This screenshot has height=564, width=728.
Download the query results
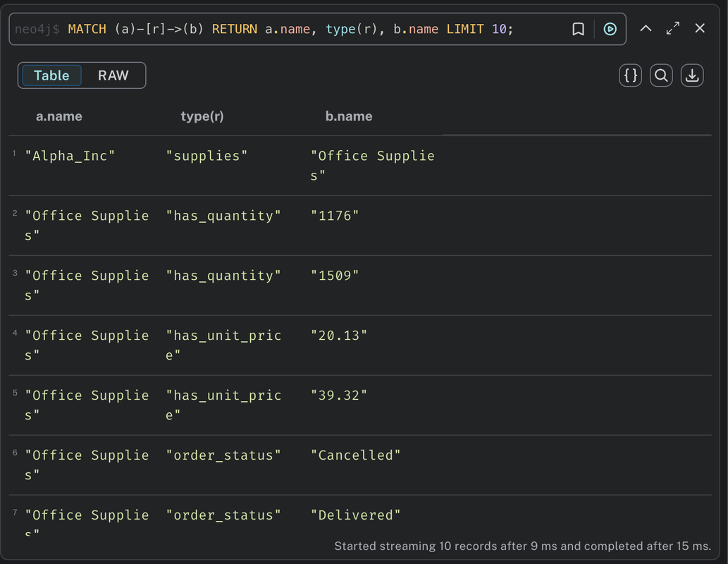[692, 75]
